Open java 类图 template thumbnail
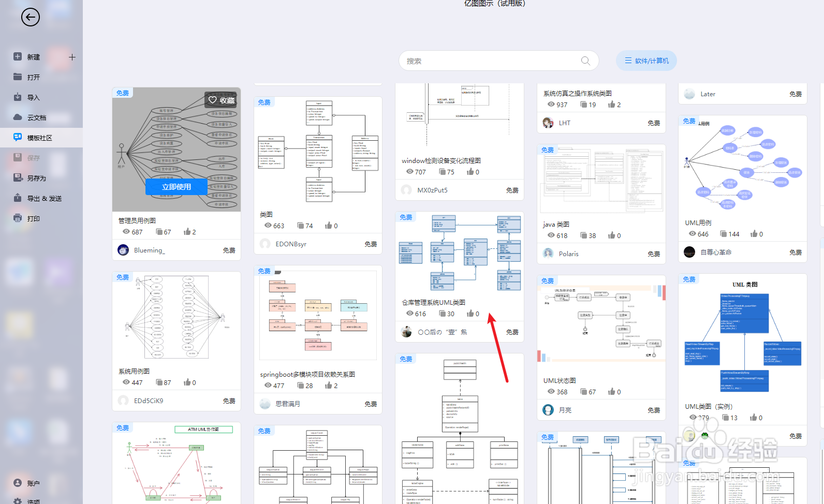The image size is (824, 504). coord(601,179)
